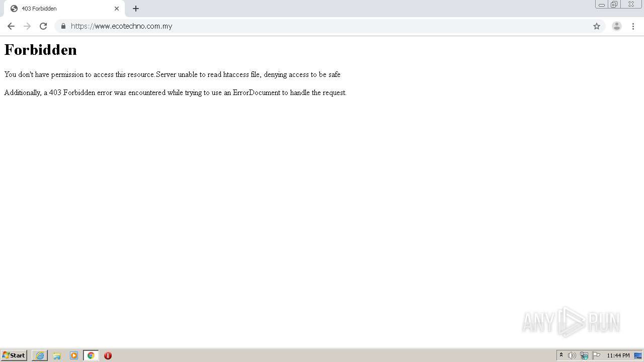Minimize the Chrome window
Screen dimensions: 644x362
[x=602, y=4]
